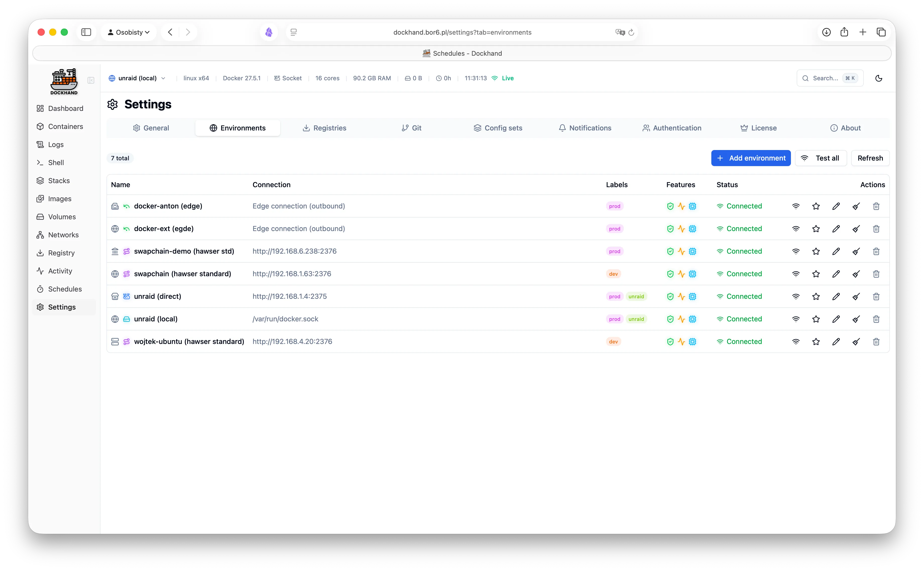Click star icon for unraid (direct) row
The height and width of the screenshot is (571, 924).
coord(816,297)
